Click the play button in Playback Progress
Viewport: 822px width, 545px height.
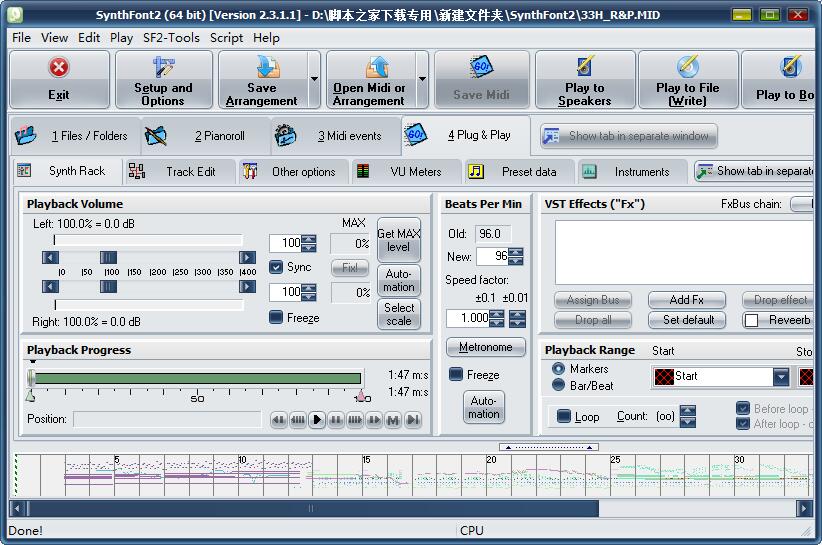click(x=317, y=420)
